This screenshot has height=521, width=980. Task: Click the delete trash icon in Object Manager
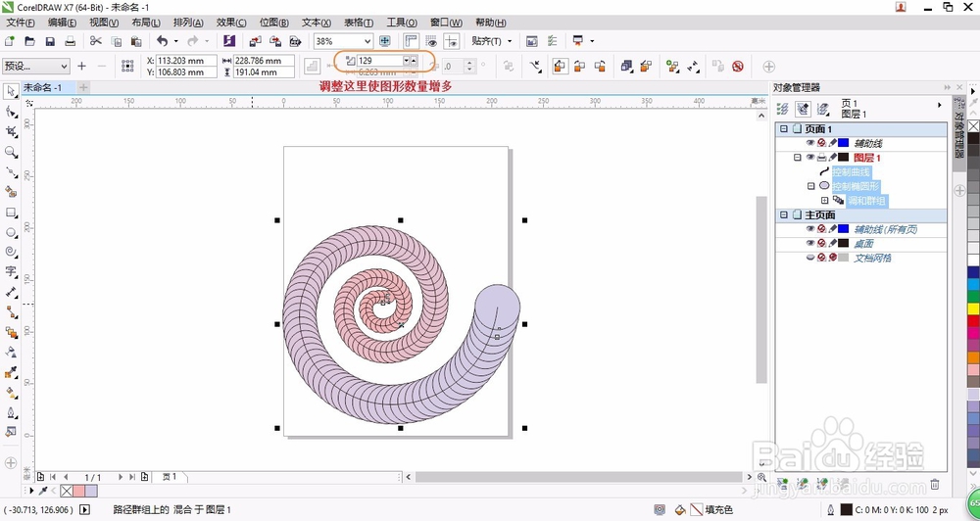pos(935,484)
